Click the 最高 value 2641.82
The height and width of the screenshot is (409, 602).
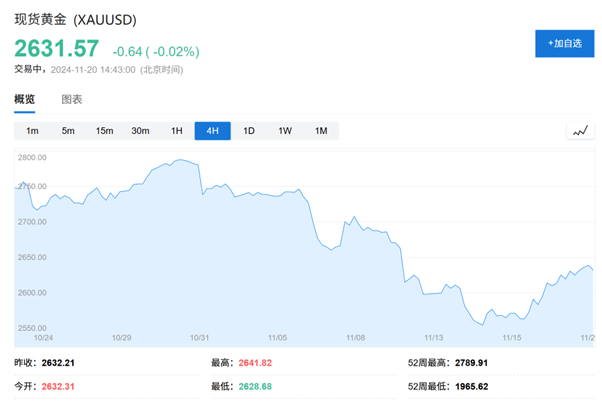[256, 363]
